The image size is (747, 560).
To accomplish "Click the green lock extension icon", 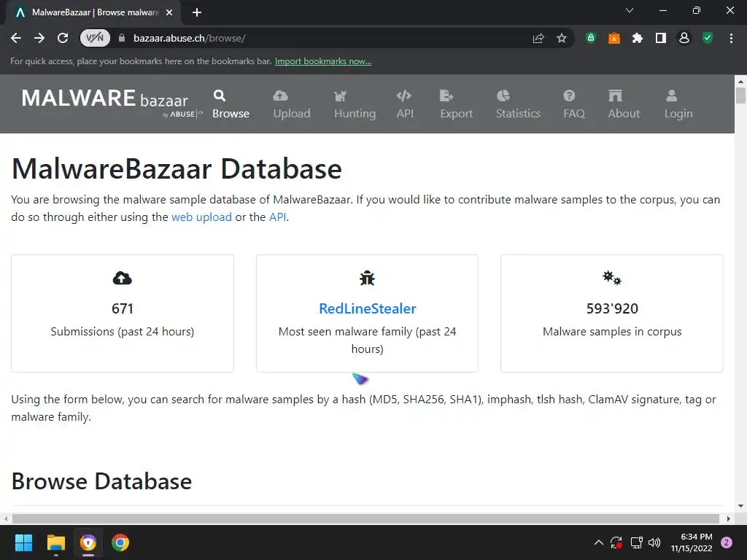I will point(591,38).
